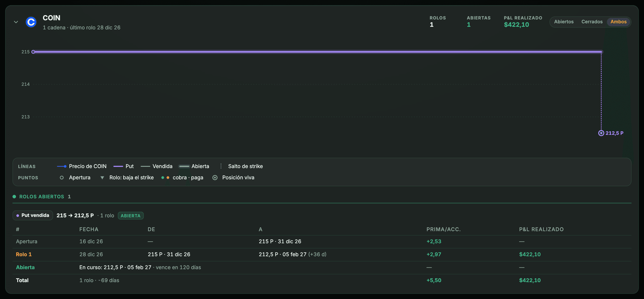Click the premium value +2,97

tap(434, 254)
